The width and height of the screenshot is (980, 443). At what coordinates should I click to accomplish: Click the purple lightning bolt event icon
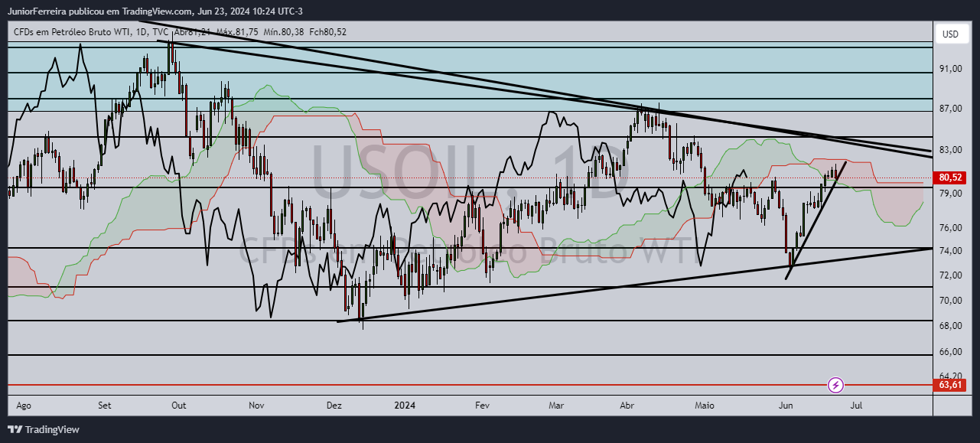pyautogui.click(x=836, y=384)
